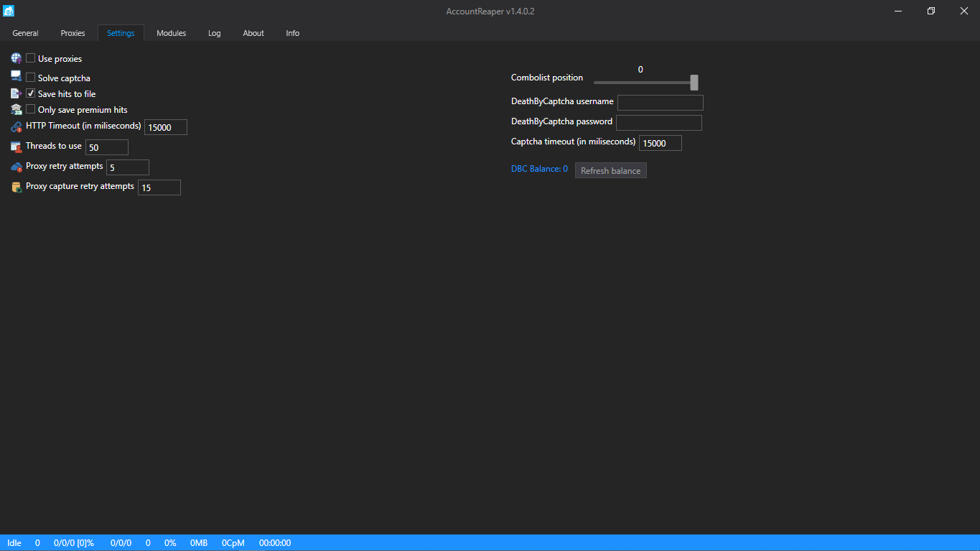This screenshot has height=551, width=980.
Task: Click the AccountReaper app icon in title bar
Action: (9, 11)
